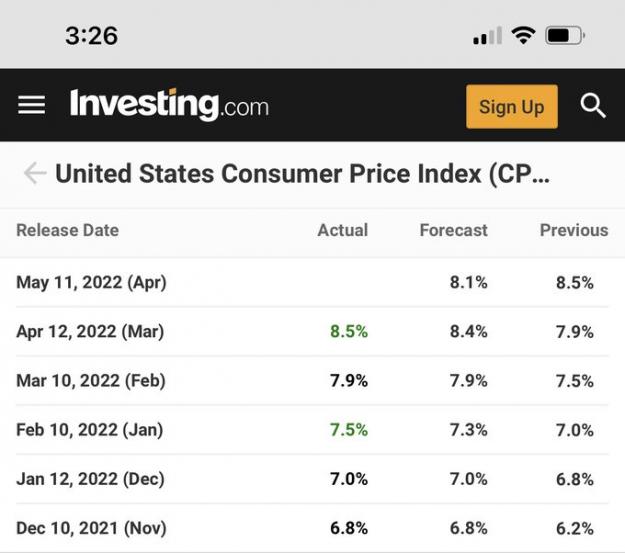Screen dimensions: 625x553
Task: Click the Sign Up button
Action: click(512, 106)
